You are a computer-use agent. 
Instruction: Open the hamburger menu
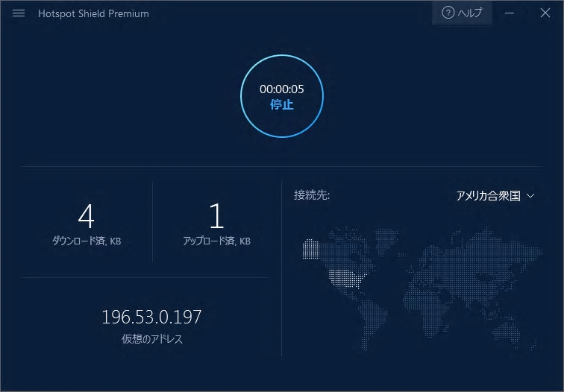(19, 13)
